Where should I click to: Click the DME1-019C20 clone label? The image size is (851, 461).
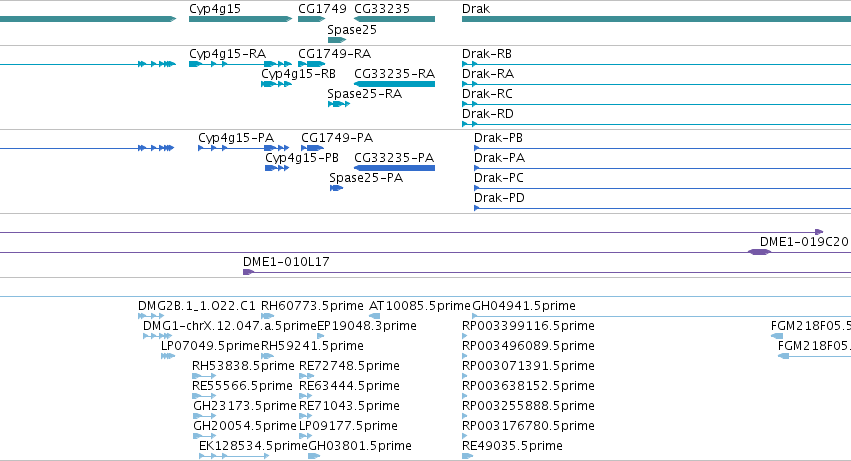804,242
